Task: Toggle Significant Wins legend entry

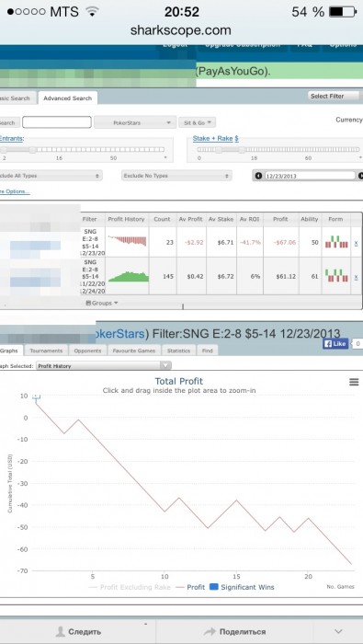Action: point(242,587)
